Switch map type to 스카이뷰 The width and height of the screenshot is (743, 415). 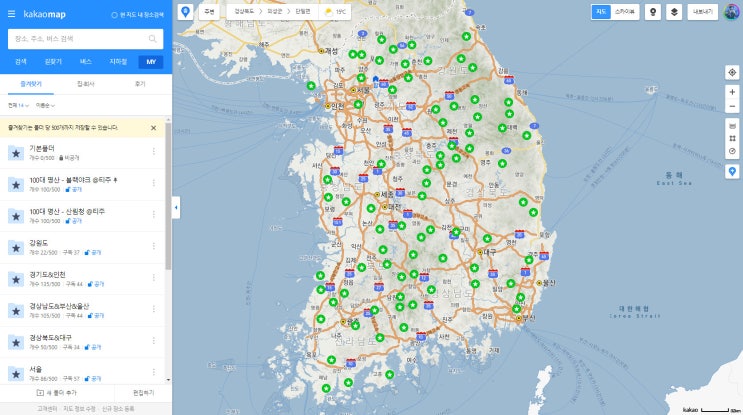tap(625, 12)
